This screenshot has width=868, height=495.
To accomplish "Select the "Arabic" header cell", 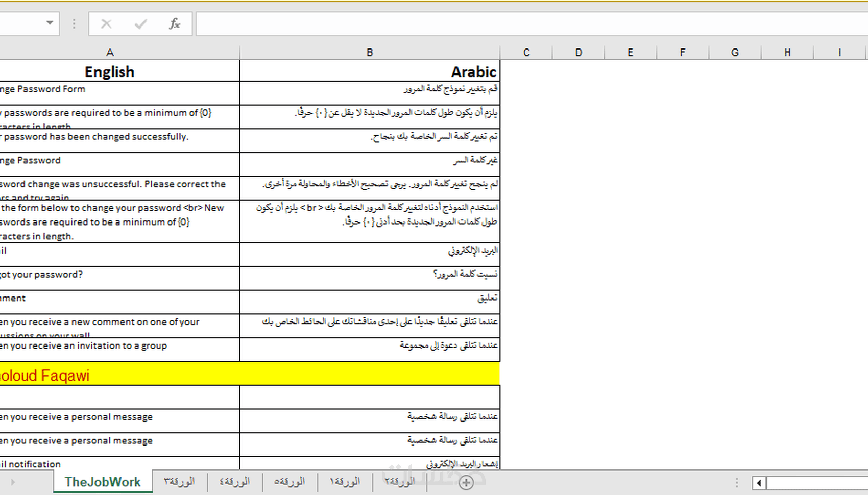I will point(370,71).
